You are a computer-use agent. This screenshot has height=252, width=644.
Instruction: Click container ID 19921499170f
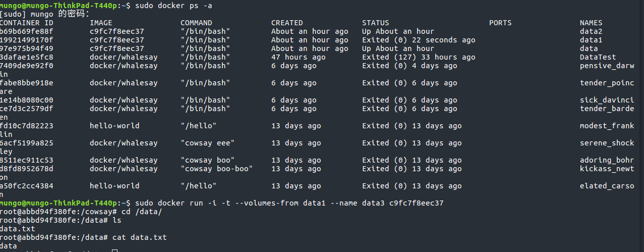pos(27,40)
